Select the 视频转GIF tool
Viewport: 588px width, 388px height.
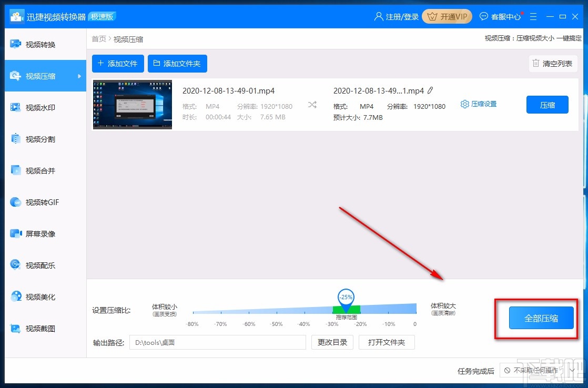click(x=40, y=202)
